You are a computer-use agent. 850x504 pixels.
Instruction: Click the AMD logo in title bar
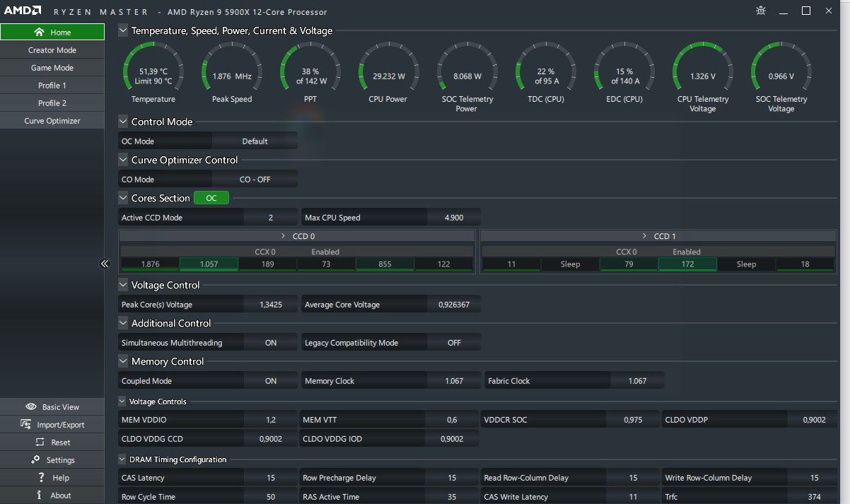pos(21,11)
